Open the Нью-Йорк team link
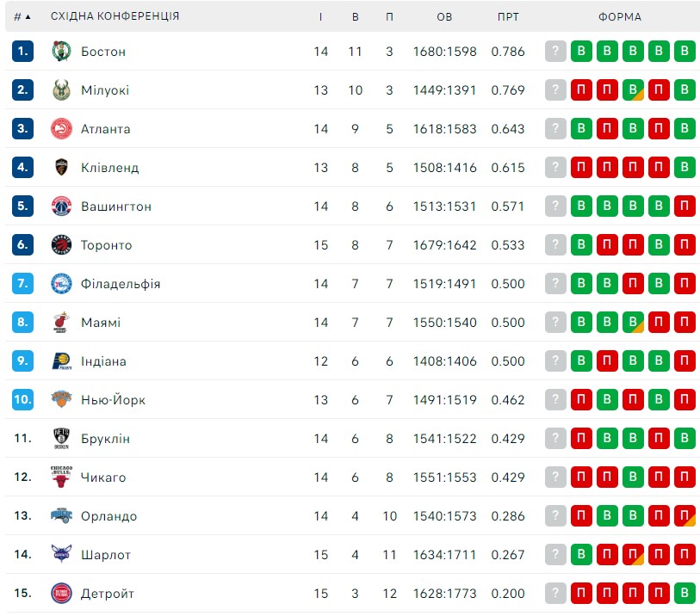This screenshot has height=616, width=700. click(x=113, y=400)
